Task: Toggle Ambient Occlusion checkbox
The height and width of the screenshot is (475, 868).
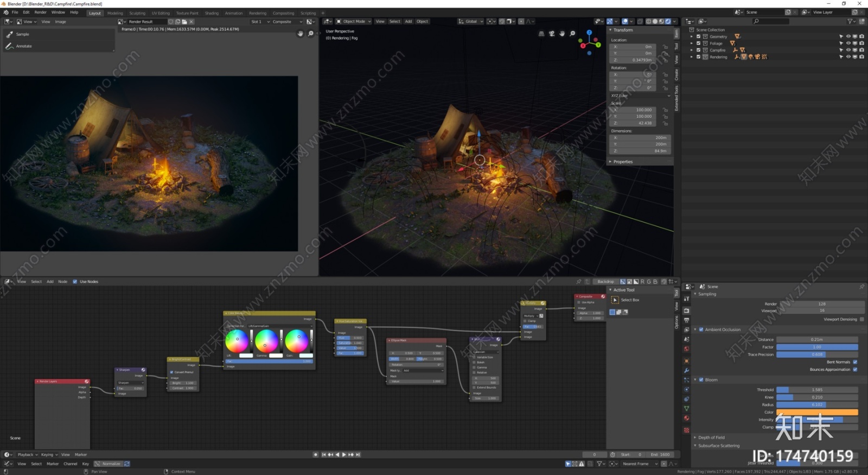Action: (701, 330)
